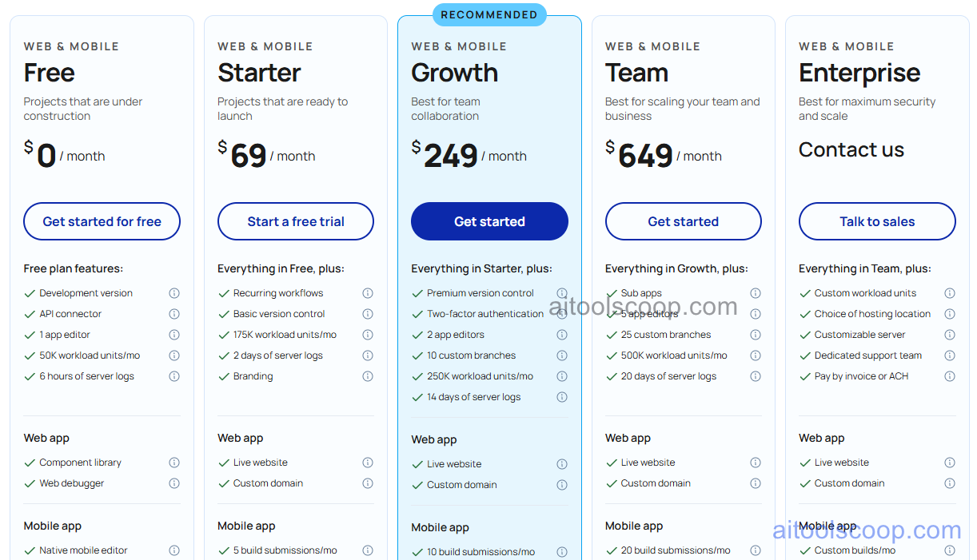Open info icon next to Recurring workflows

point(368,293)
